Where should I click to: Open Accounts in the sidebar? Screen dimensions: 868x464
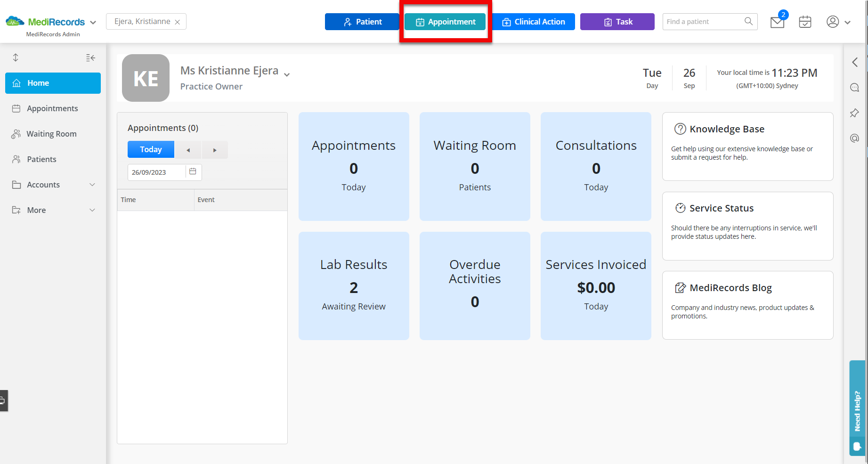coord(53,185)
